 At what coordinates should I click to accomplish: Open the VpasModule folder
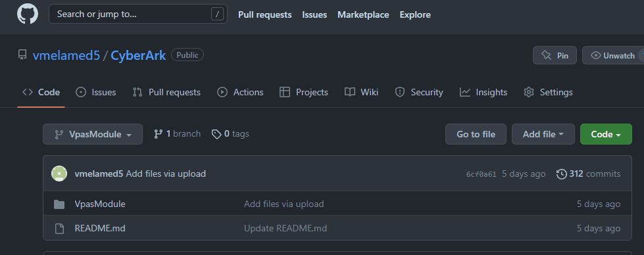click(x=100, y=204)
